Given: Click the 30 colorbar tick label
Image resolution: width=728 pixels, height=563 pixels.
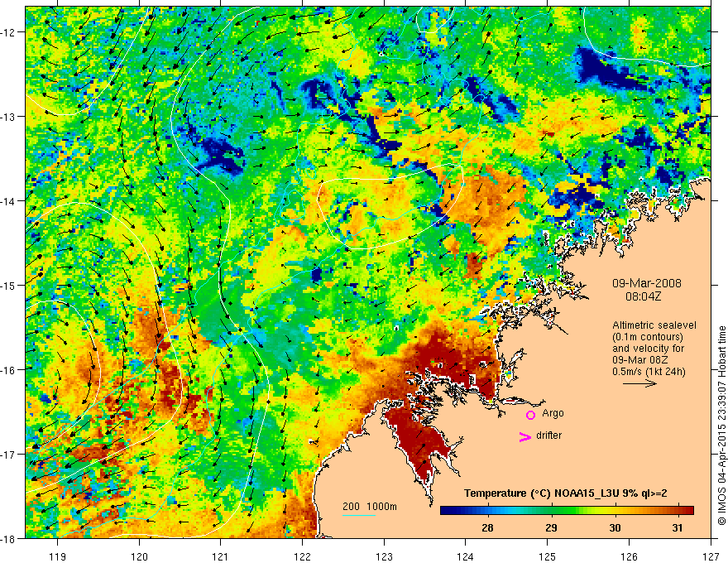Looking at the screenshot, I should click(x=615, y=527).
